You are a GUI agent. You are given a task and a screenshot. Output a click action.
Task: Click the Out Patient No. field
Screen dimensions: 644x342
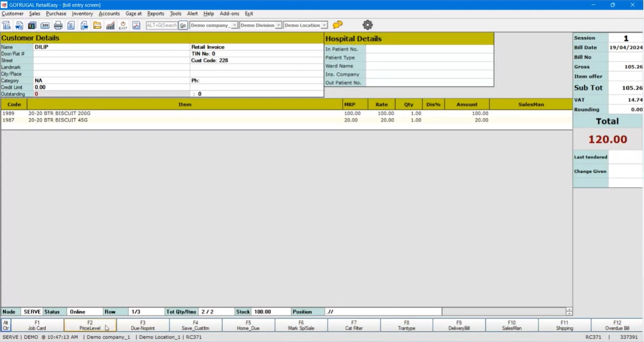coord(430,82)
